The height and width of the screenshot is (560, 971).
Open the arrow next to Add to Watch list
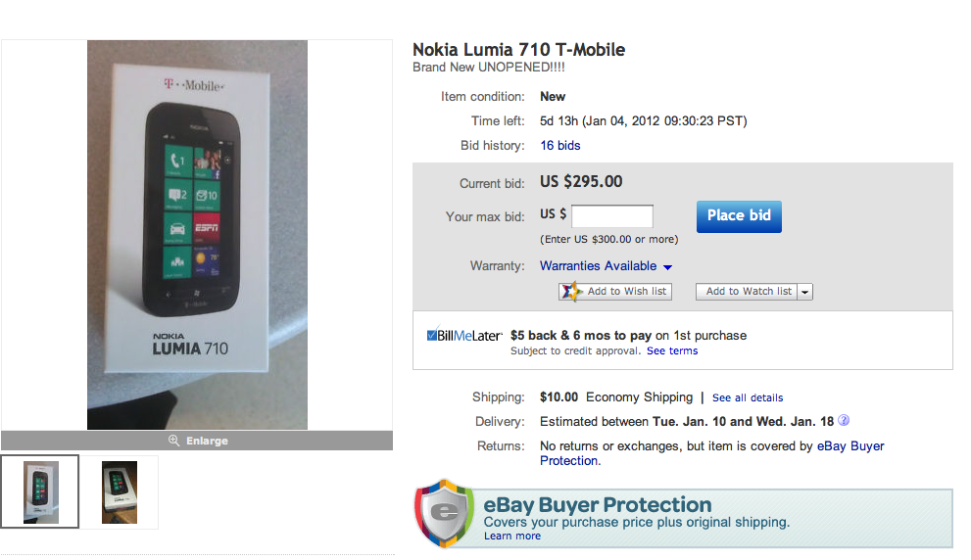click(805, 292)
